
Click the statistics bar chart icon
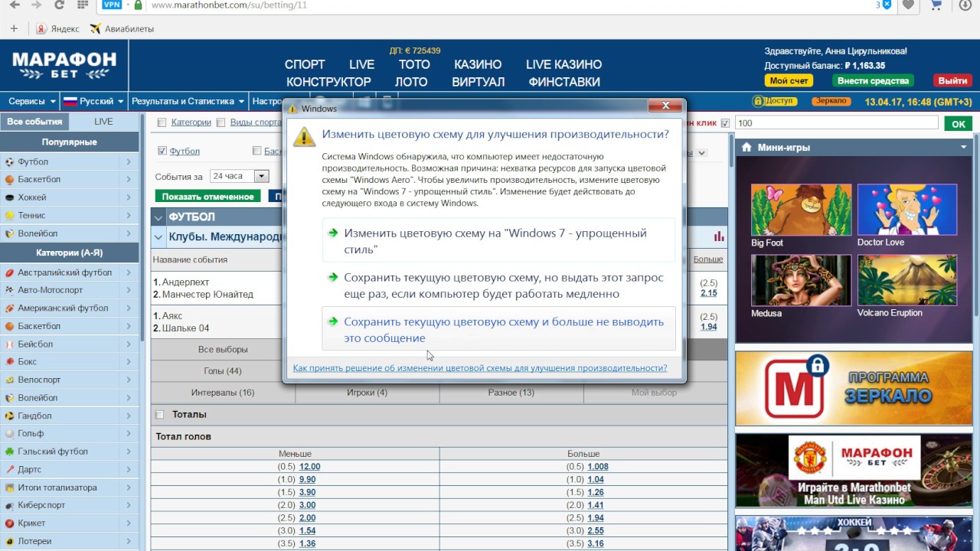(719, 236)
